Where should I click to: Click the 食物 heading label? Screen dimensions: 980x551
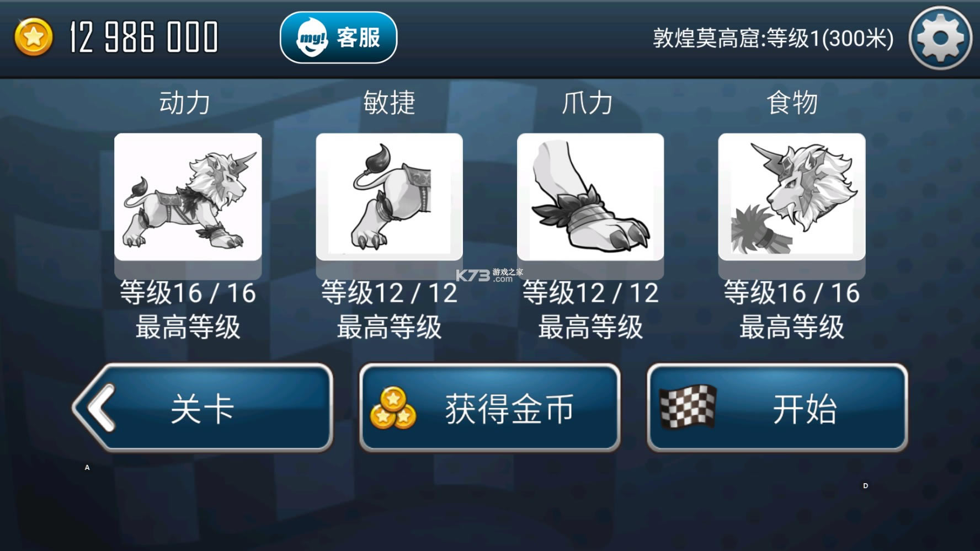[792, 103]
